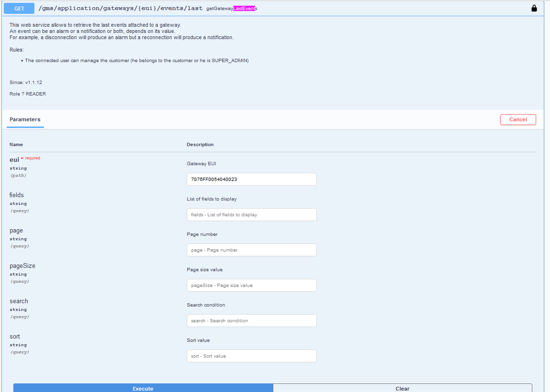
Task: Click the Gateway EUI input field
Action: (251, 180)
